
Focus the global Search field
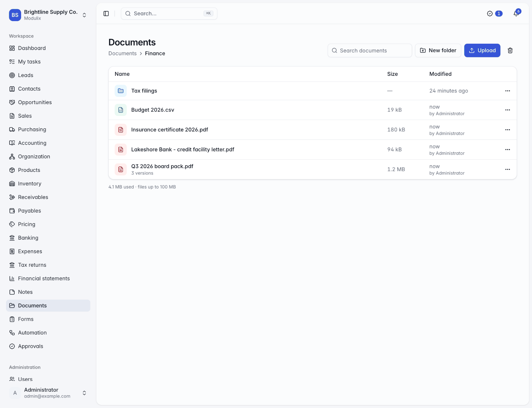point(169,14)
